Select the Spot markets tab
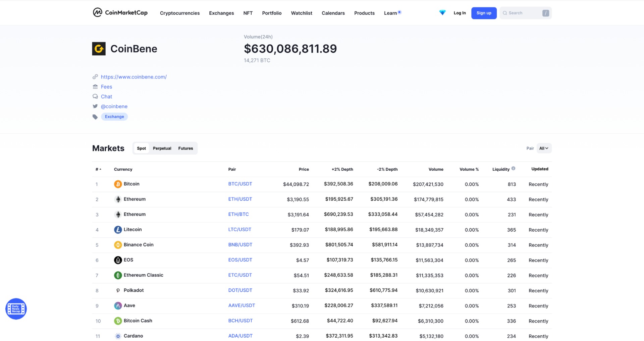The width and height of the screenshot is (644, 341). pos(141,148)
